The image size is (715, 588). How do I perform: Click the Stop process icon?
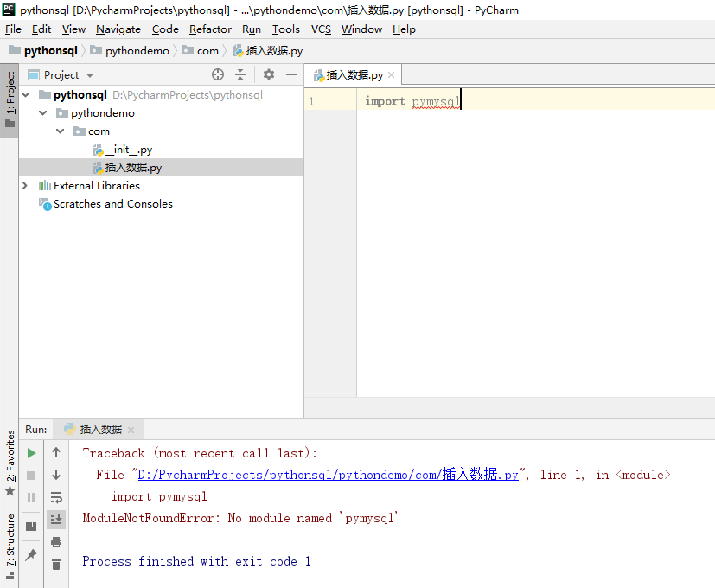tap(31, 476)
